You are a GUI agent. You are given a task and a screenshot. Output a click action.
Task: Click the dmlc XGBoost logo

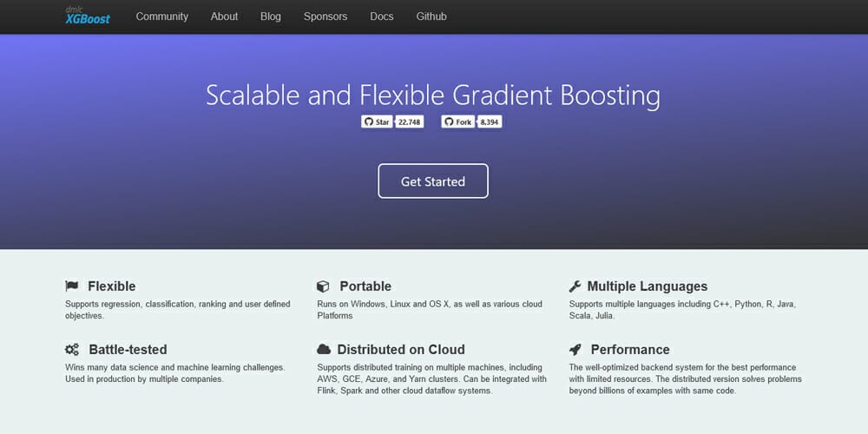pyautogui.click(x=88, y=16)
